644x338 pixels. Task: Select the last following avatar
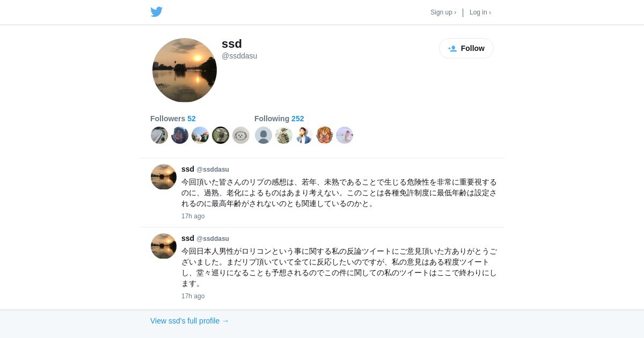pyautogui.click(x=345, y=135)
